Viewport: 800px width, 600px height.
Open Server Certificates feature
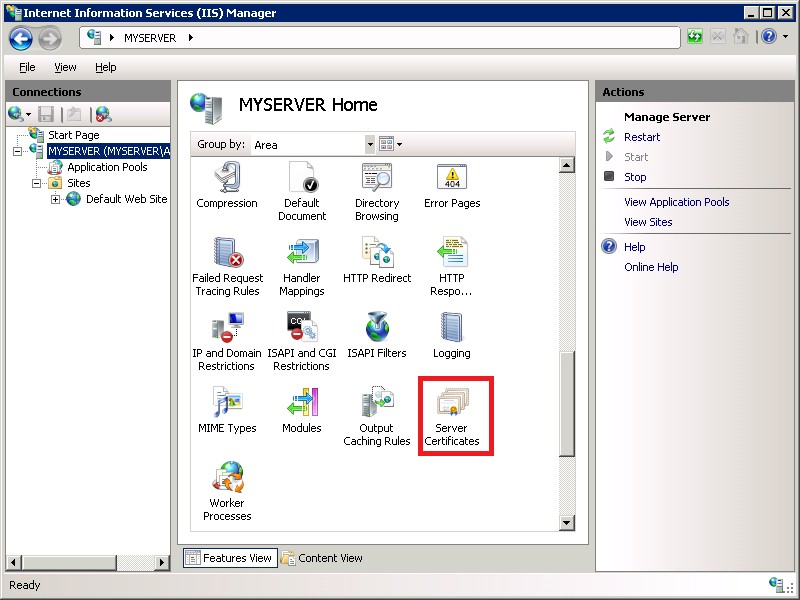coord(452,416)
